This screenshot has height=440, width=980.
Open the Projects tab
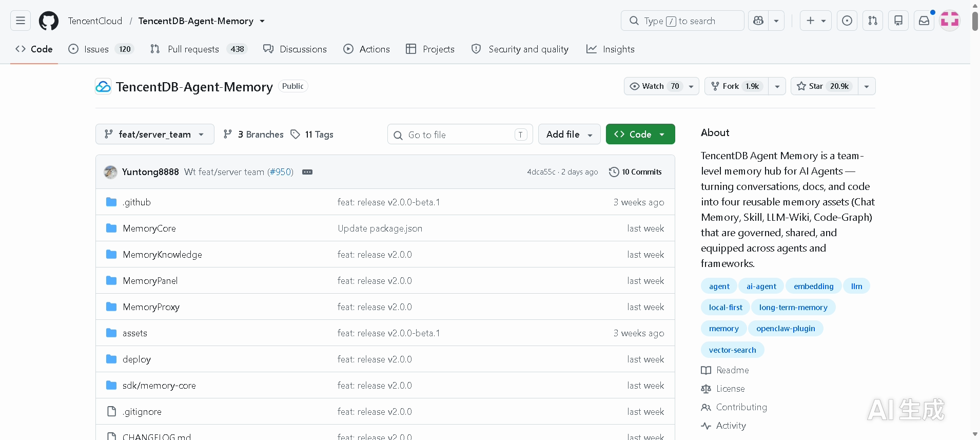(x=430, y=49)
